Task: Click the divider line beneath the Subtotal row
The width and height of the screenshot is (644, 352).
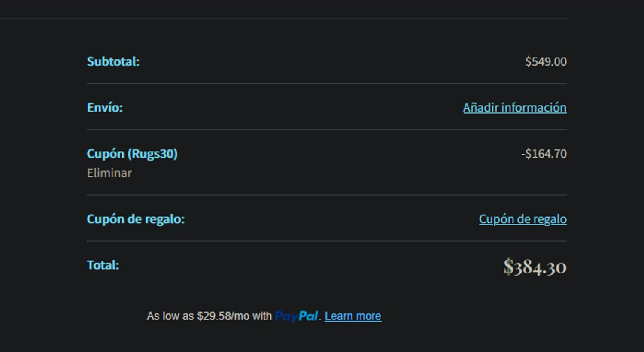Action: pos(326,83)
